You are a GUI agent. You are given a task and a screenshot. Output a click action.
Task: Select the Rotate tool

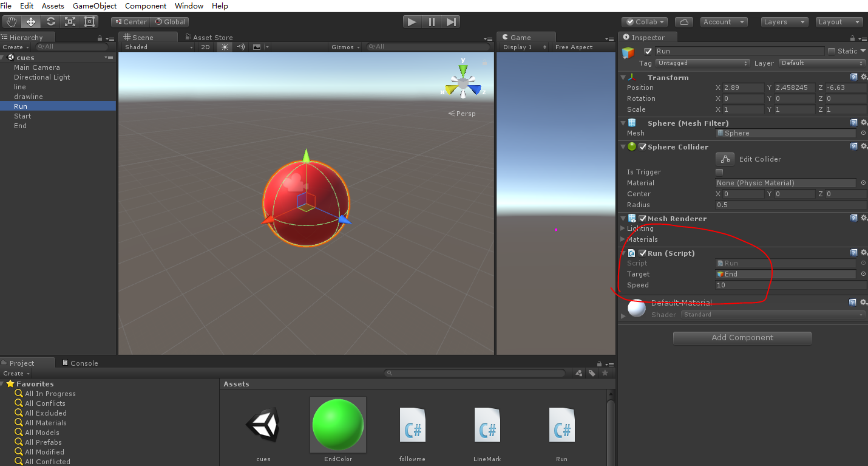50,21
